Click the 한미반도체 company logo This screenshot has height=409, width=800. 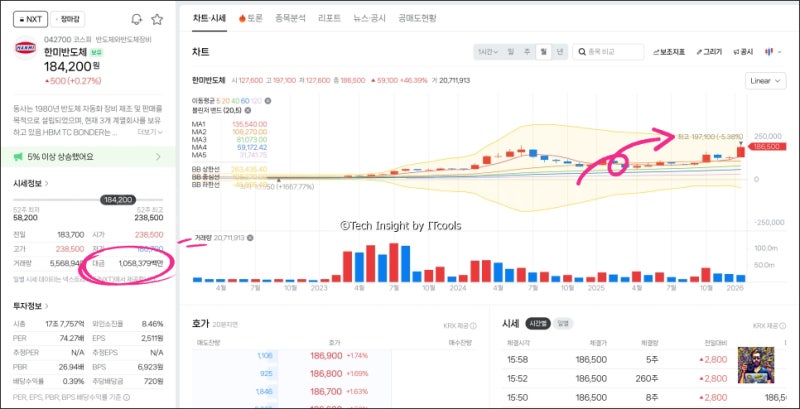pyautogui.click(x=26, y=47)
